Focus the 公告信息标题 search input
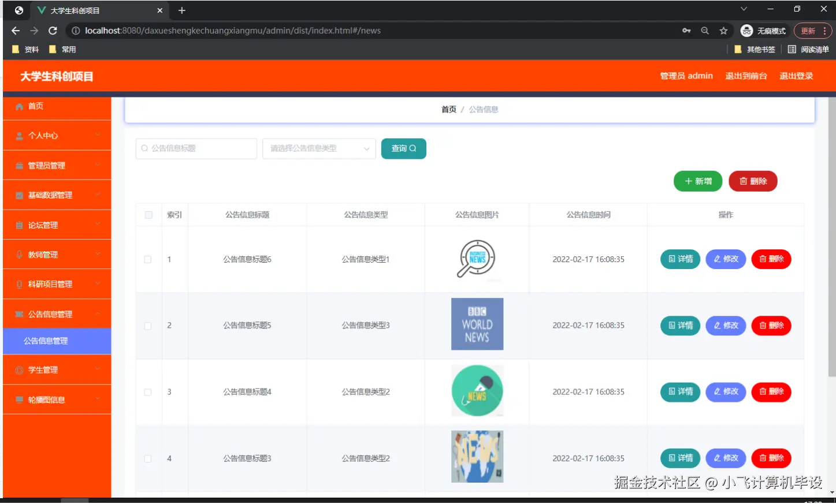Viewport: 836px width, 504px height. coord(196,148)
